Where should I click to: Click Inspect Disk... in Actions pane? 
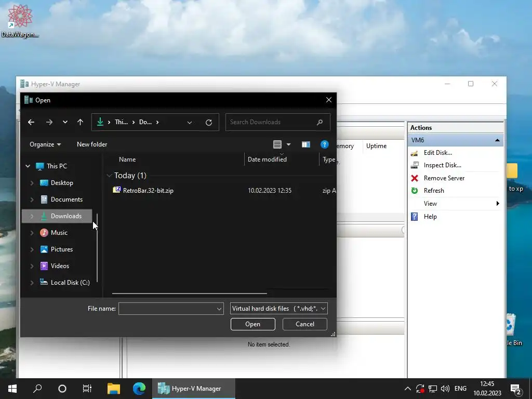443,165
